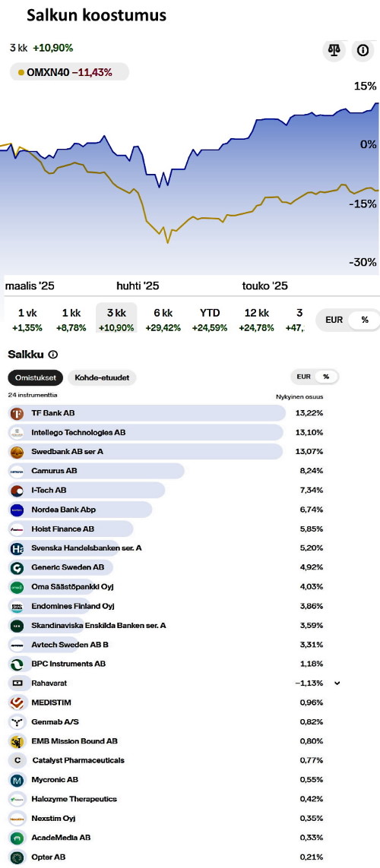The width and height of the screenshot is (380, 868).
Task: Select the MEDISTIM logo icon
Action: pos(17,702)
